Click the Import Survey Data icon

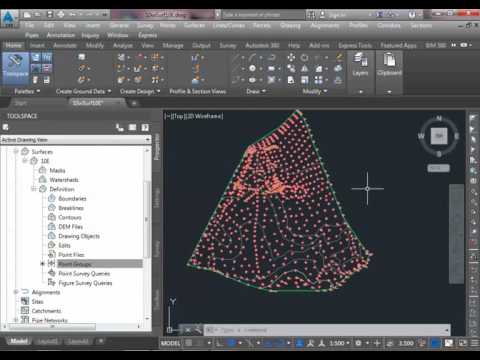point(82,57)
